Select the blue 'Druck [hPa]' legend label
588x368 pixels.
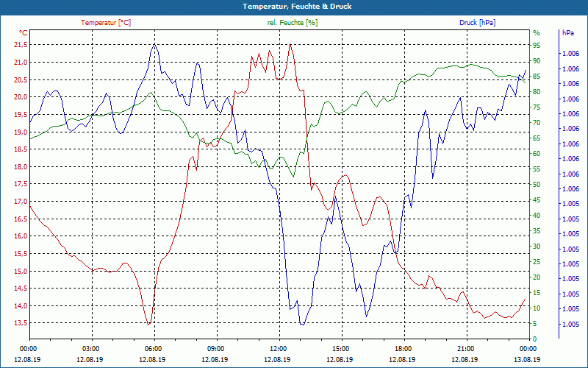[477, 23]
